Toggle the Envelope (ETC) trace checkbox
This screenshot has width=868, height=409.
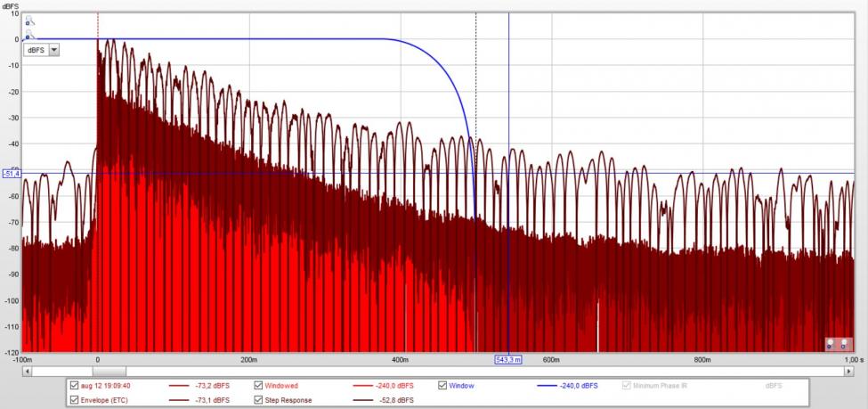coord(74,399)
